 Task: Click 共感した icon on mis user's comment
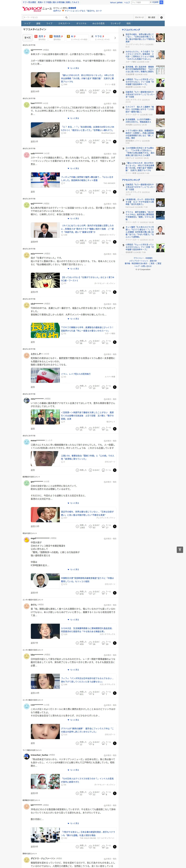[77, 292]
